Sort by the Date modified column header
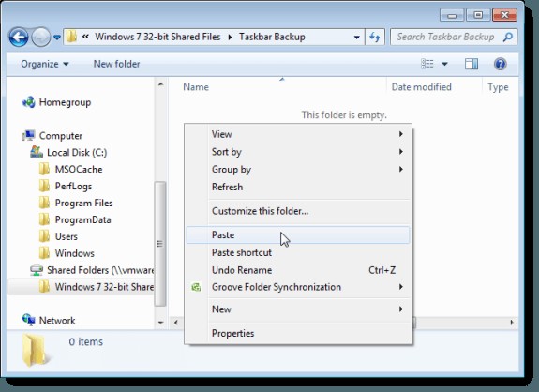Viewport: 539px width, 392px height. pos(422,87)
